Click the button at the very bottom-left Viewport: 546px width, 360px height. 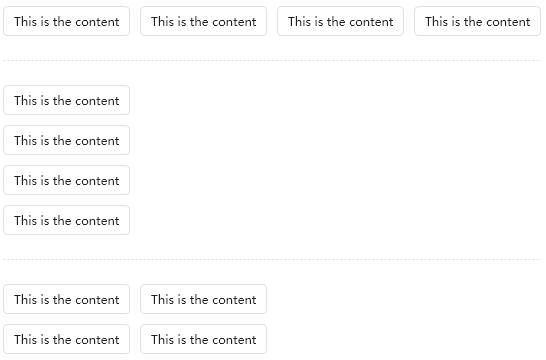[x=67, y=339]
